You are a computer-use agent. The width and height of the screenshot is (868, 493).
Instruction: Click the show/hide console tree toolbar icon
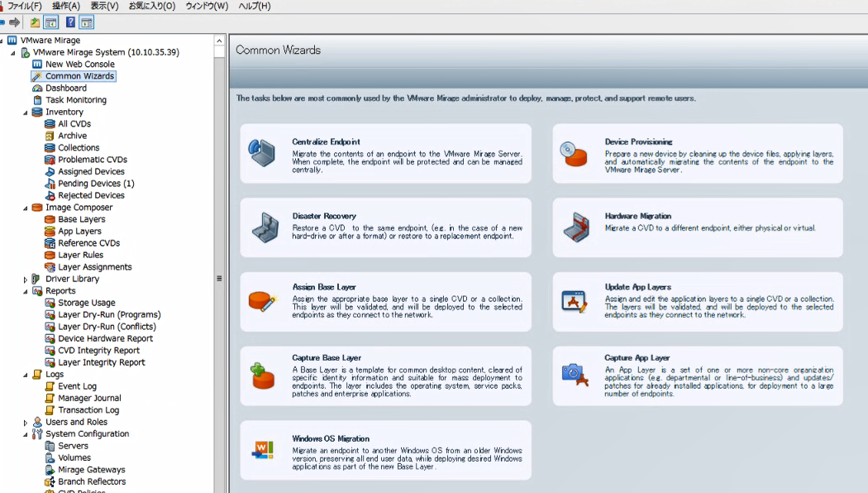tap(51, 22)
